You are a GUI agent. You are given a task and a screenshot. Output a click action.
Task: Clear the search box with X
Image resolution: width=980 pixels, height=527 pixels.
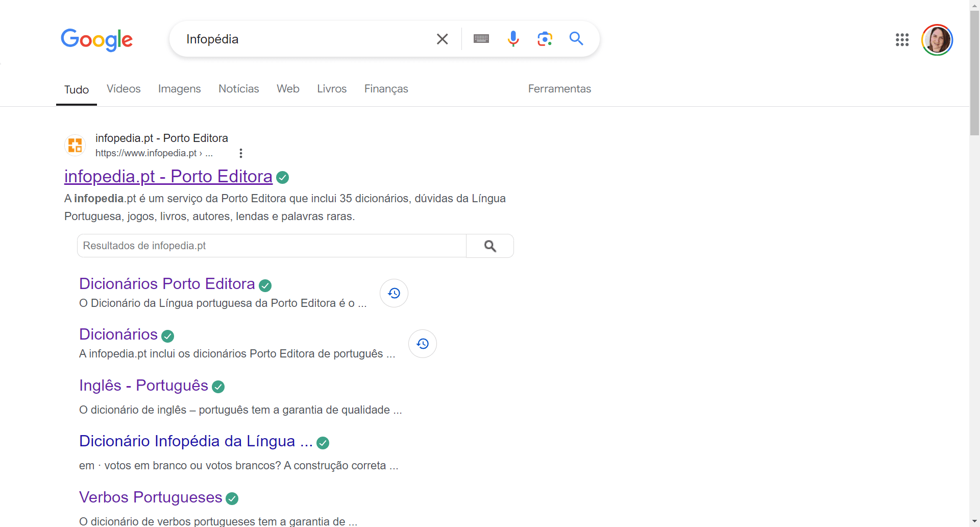(442, 39)
